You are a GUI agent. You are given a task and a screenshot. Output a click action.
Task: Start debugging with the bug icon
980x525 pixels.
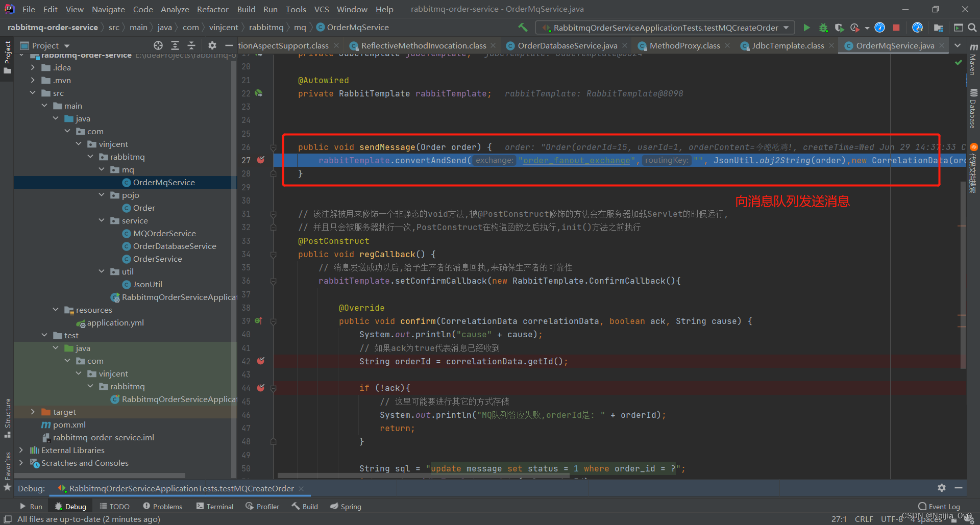tap(823, 28)
